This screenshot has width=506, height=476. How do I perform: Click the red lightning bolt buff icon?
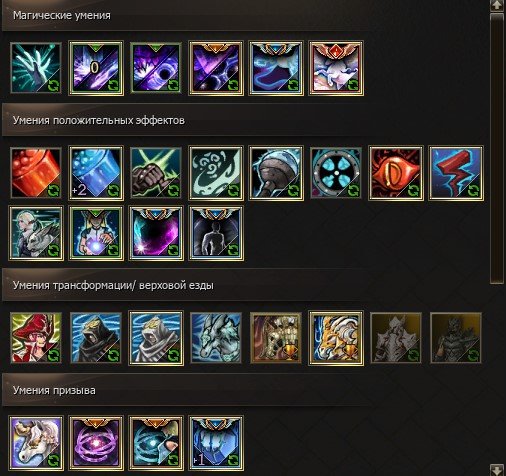456,173
